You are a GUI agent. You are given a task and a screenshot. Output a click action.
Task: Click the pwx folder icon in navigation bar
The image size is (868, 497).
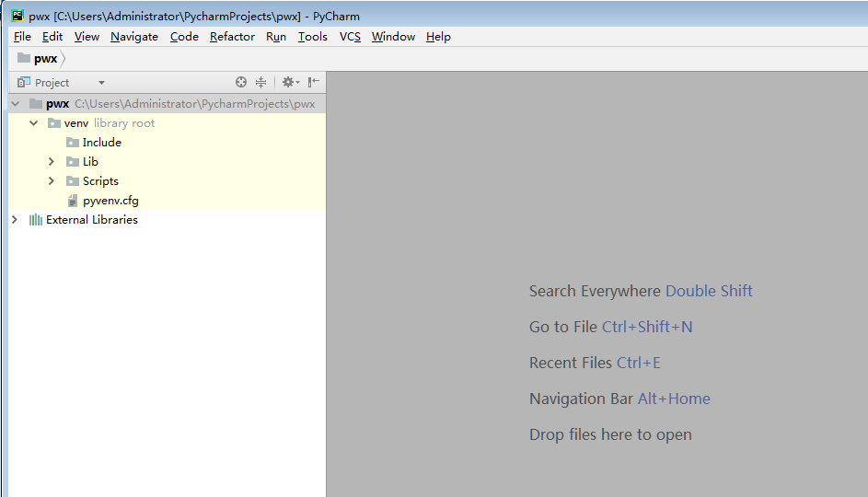click(23, 58)
